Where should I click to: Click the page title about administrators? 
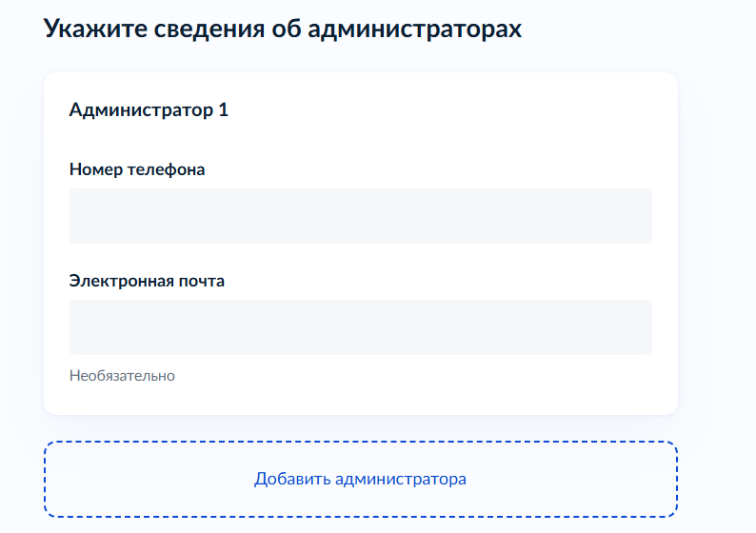[283, 30]
